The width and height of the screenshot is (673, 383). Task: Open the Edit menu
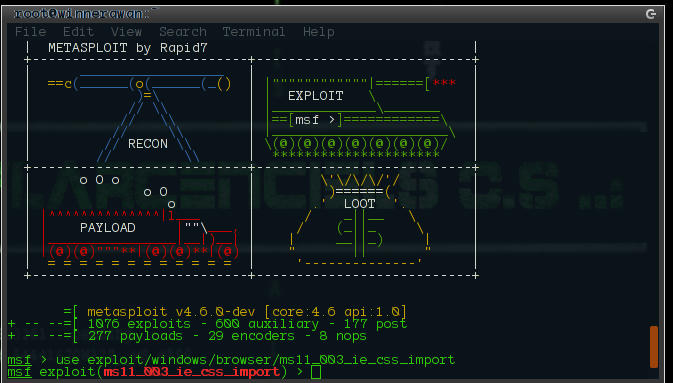(x=79, y=32)
